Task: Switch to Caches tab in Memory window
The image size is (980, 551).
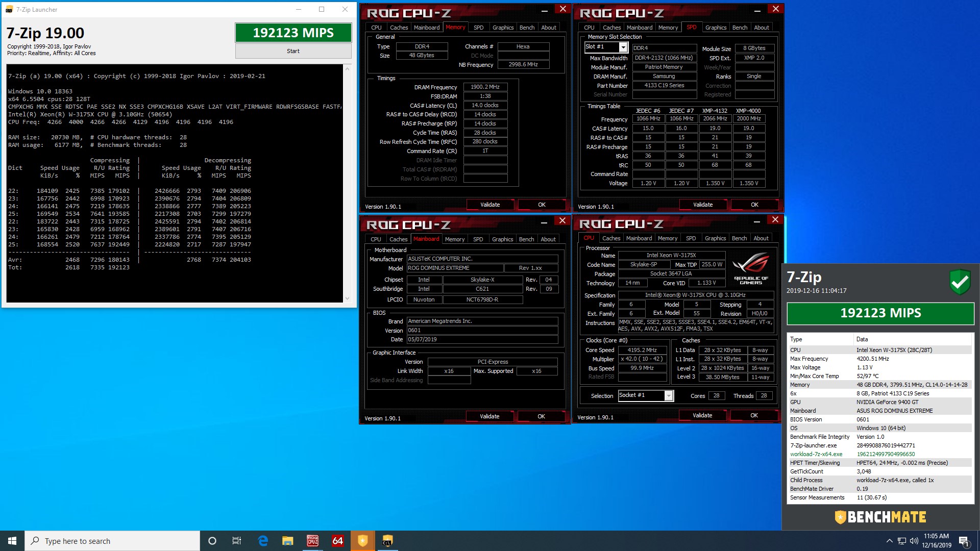Action: (399, 28)
